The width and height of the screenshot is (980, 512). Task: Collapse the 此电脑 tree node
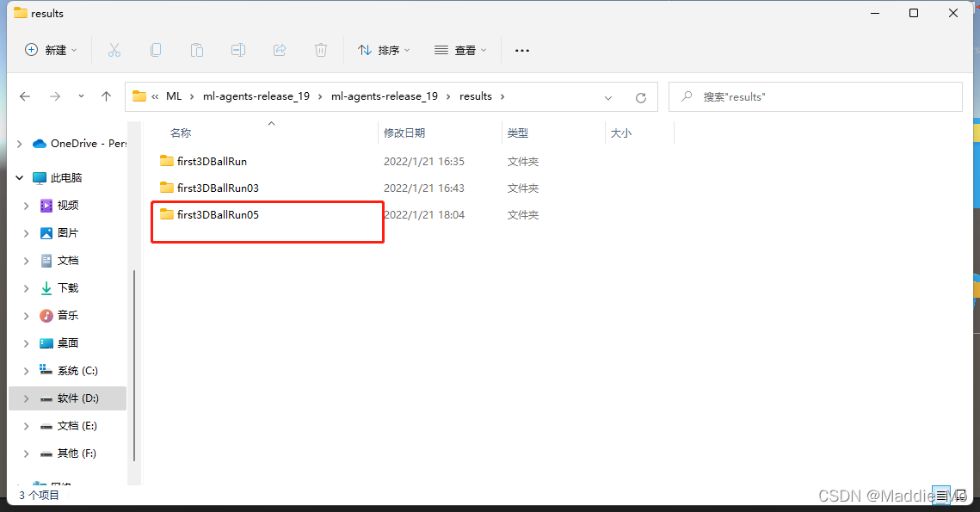pyautogui.click(x=20, y=178)
